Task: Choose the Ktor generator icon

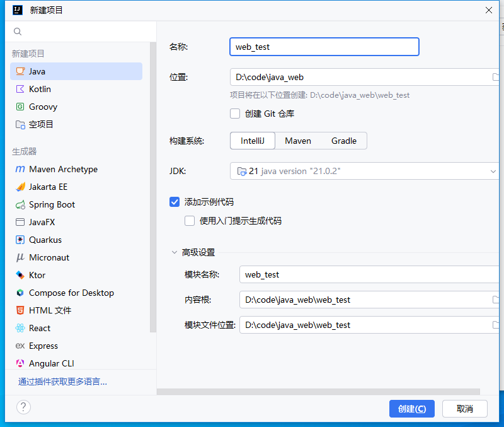Action: (x=20, y=275)
